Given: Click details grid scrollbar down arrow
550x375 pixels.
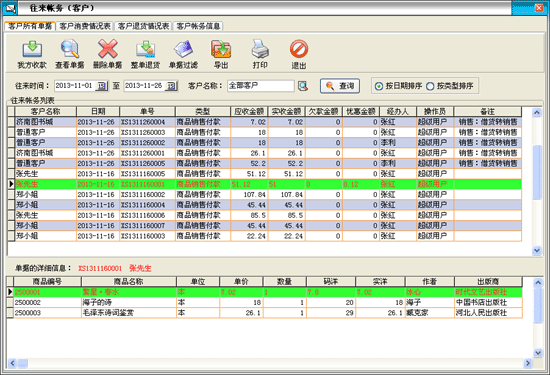Looking at the screenshot, I should 537,353.
